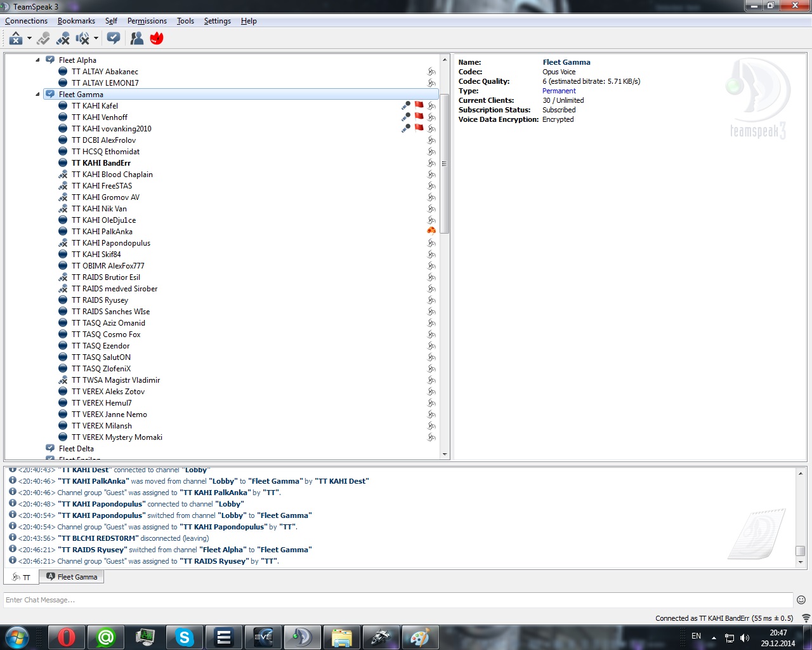Viewport: 812px width, 650px height.
Task: Collapse the Fleet Alpha channel
Action: pos(37,60)
